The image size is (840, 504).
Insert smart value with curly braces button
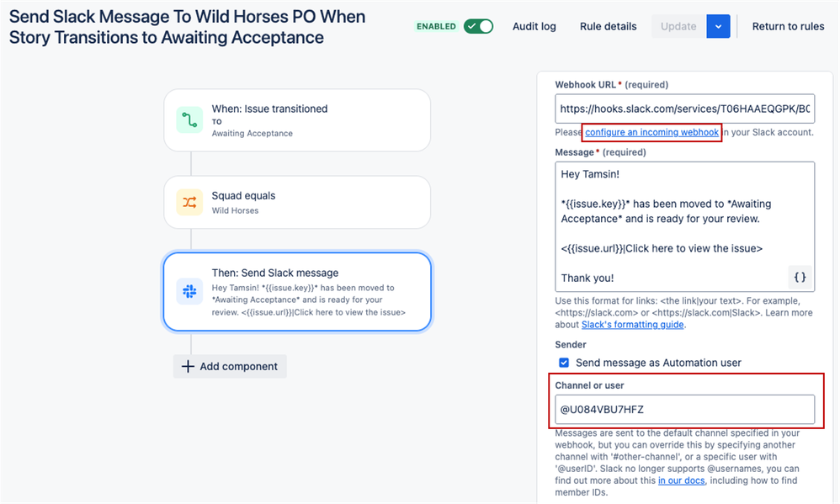click(x=800, y=277)
